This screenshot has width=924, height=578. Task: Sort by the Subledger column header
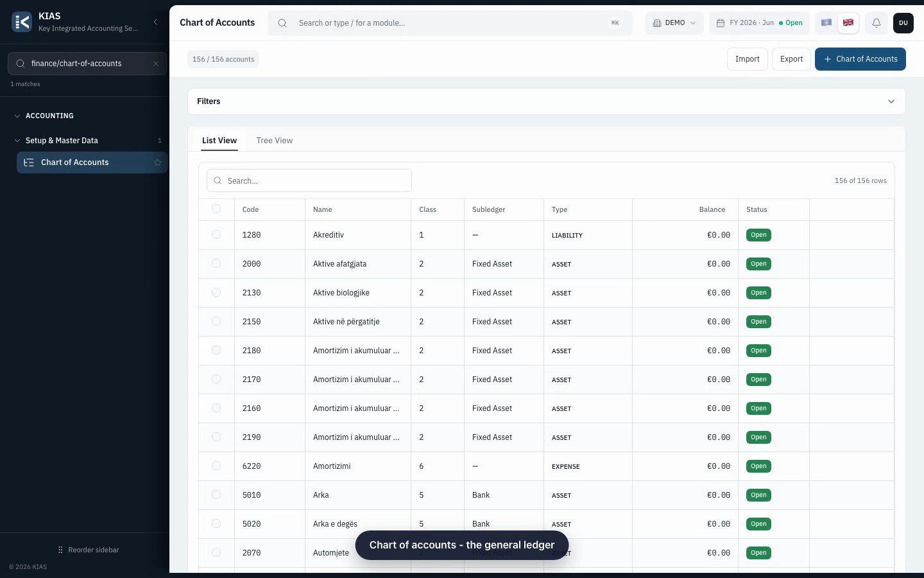[x=488, y=209]
